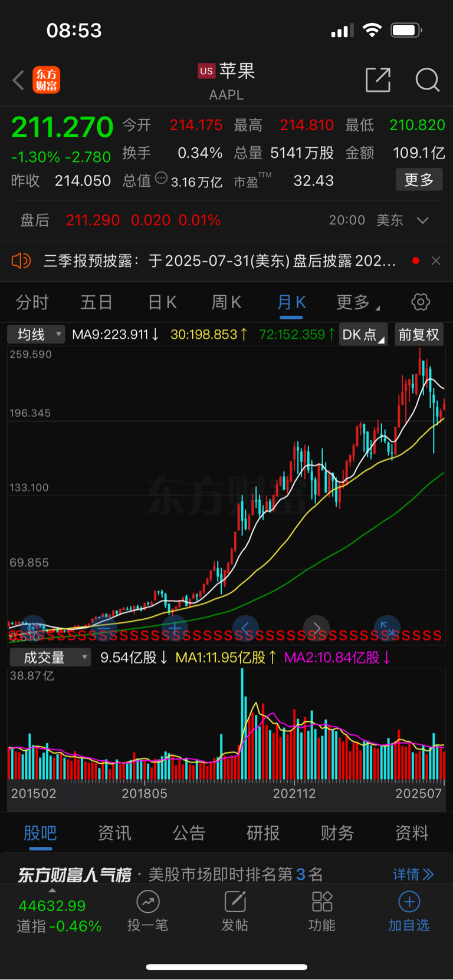Image resolution: width=453 pixels, height=980 pixels.
Task: Tap the 三季报预披露 announcement text
Action: 219,260
